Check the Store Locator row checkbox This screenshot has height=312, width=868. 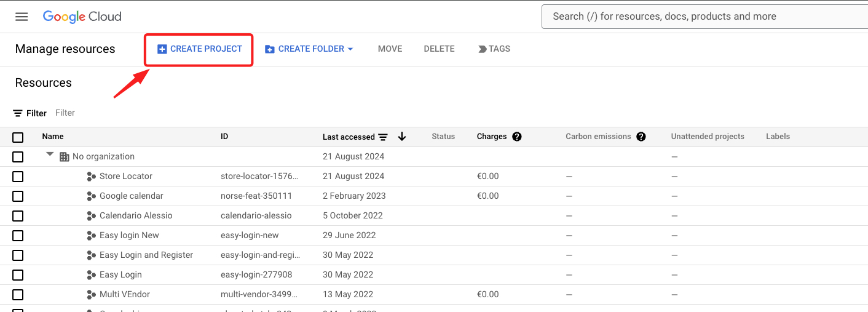pos(18,177)
